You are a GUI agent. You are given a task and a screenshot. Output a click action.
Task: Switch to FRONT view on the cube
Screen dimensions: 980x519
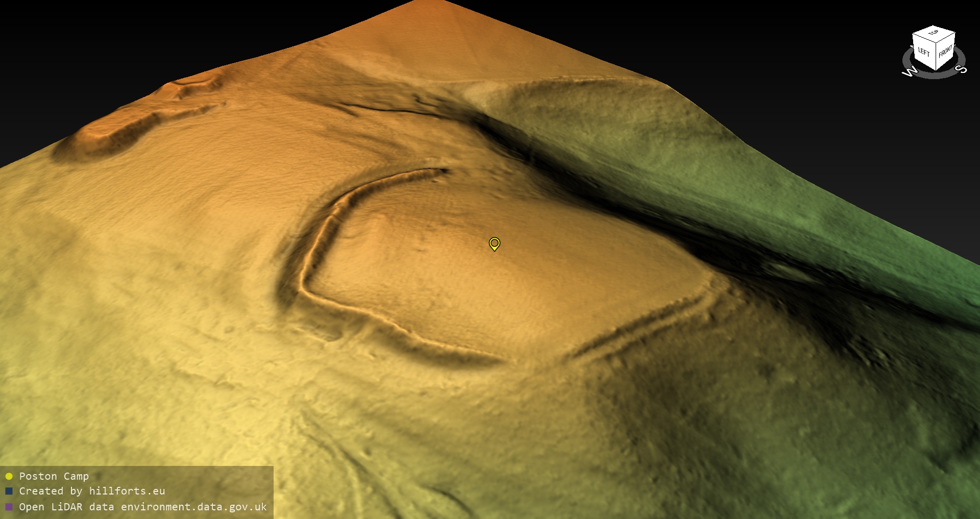(945, 52)
